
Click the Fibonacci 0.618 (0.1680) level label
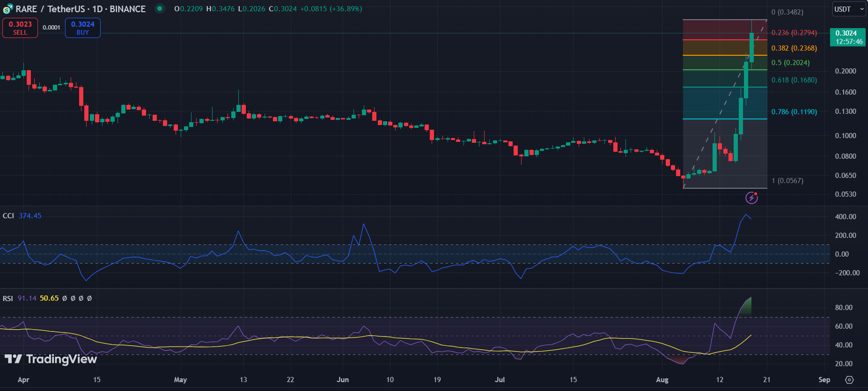coord(794,80)
